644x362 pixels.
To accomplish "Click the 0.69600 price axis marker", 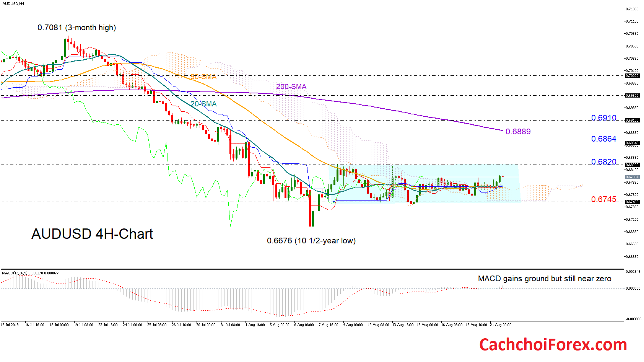I will click(632, 96).
